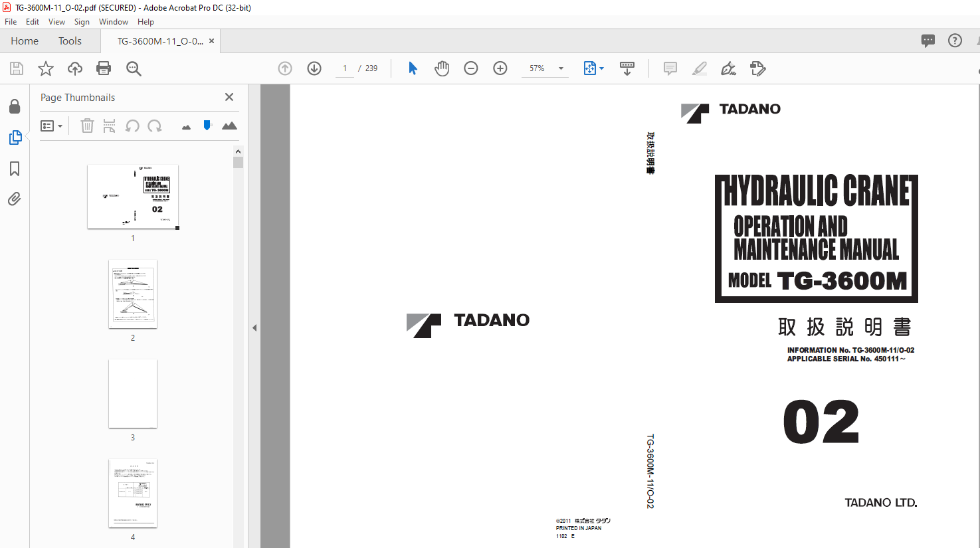Go to the next page using the down arrow
This screenshot has width=980, height=548.
314,68
